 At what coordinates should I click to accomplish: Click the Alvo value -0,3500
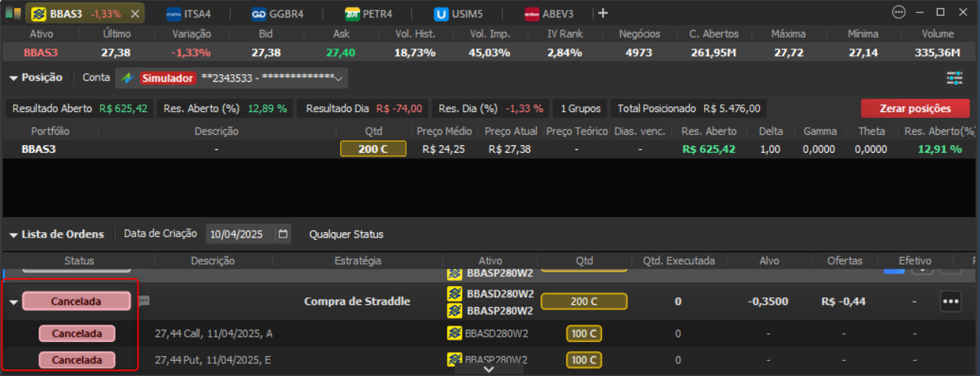click(768, 301)
